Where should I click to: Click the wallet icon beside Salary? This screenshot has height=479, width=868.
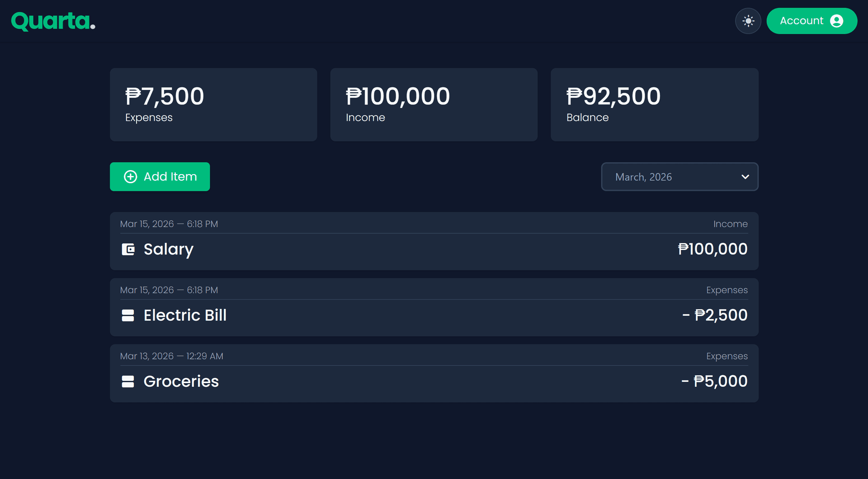[x=128, y=249]
